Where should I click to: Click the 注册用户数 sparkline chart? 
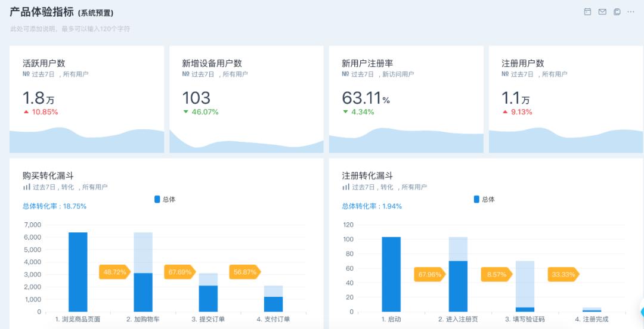[566, 141]
